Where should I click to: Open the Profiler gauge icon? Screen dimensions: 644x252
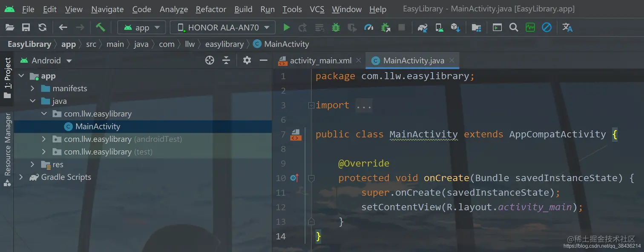coord(369,28)
